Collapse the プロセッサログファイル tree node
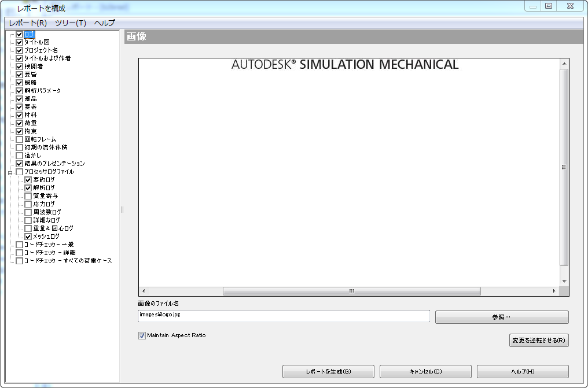The image size is (588, 388). click(10, 173)
